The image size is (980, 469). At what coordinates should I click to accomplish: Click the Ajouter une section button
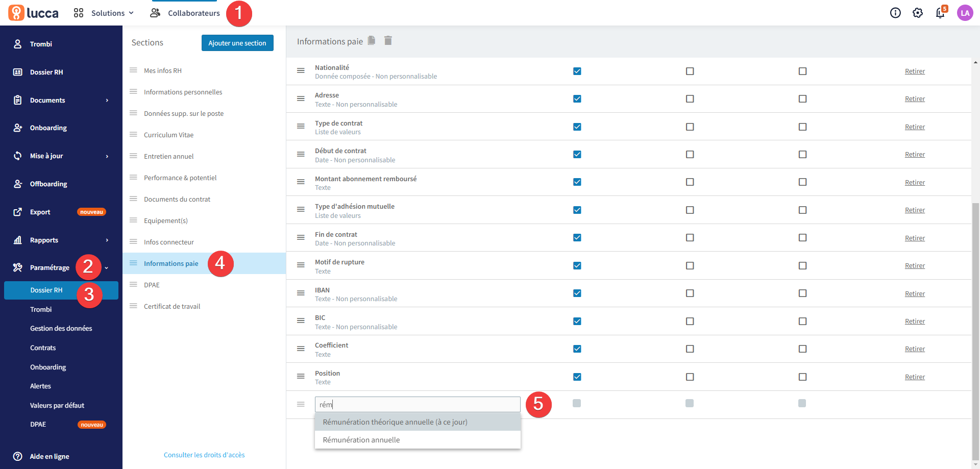(x=237, y=43)
